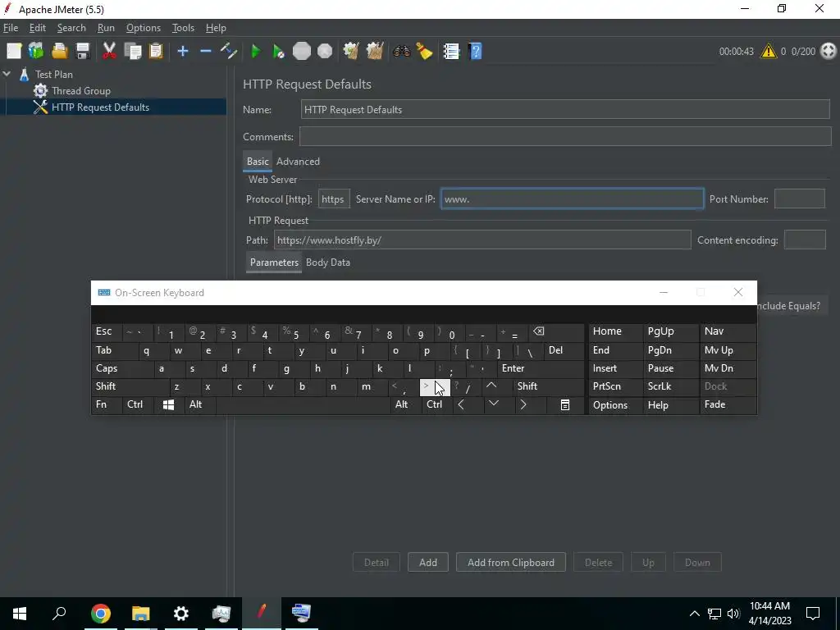Click the Open file folder icon
This screenshot has width=840, height=630.
click(59, 51)
